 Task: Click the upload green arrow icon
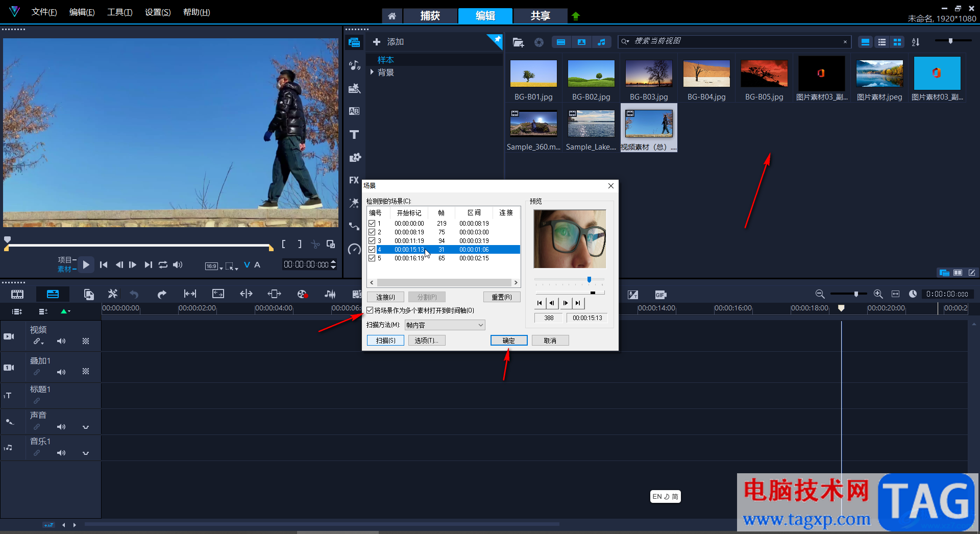pyautogui.click(x=576, y=16)
